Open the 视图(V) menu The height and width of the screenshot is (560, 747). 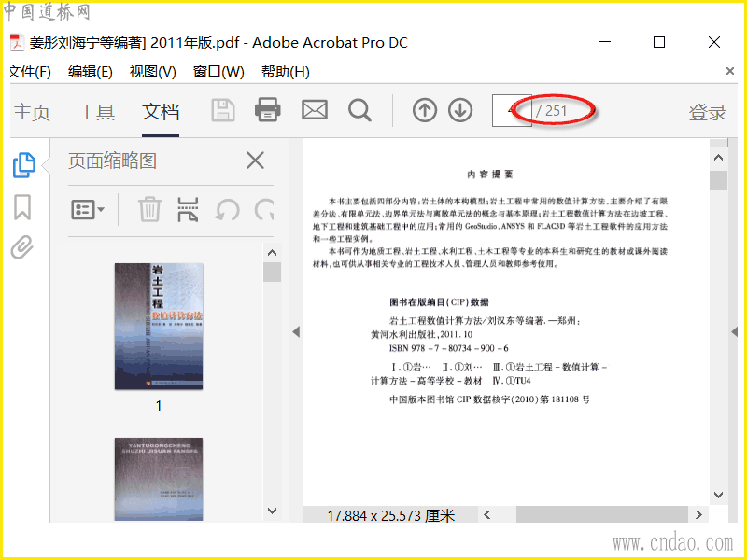point(152,72)
